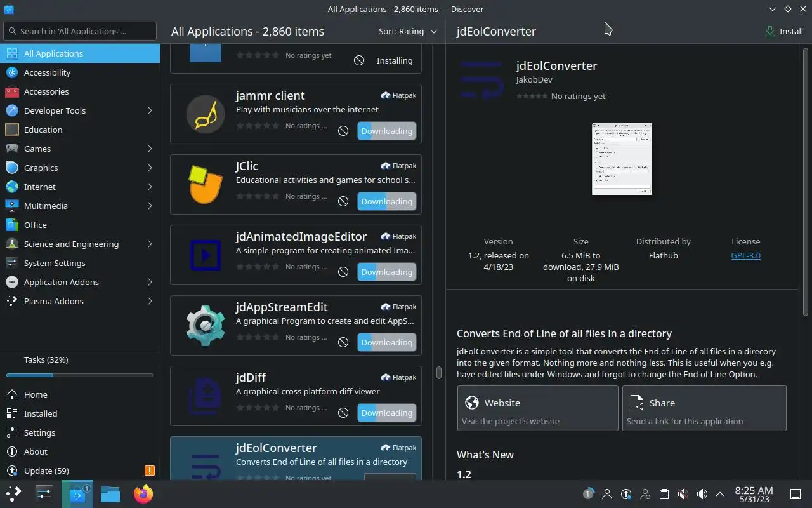Screen dimensions: 812x508
Task: Click the jdAnimatedImageEditor app icon
Action: (206, 255)
